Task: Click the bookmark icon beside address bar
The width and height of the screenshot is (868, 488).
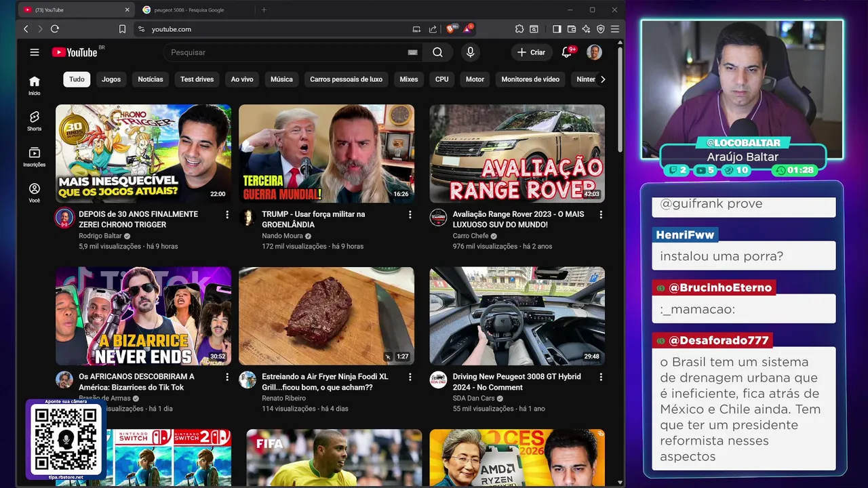Action: click(122, 29)
